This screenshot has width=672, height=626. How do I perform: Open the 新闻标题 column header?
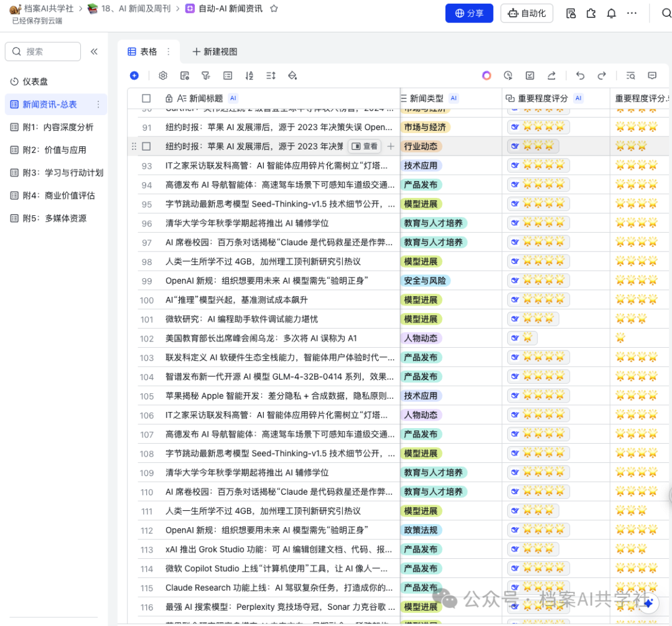tap(281, 98)
